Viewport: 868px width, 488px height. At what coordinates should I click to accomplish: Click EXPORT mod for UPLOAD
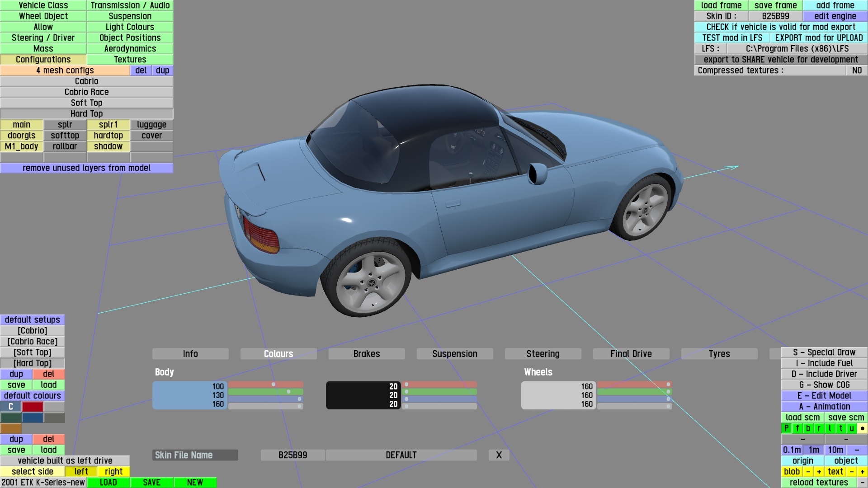pos(818,38)
